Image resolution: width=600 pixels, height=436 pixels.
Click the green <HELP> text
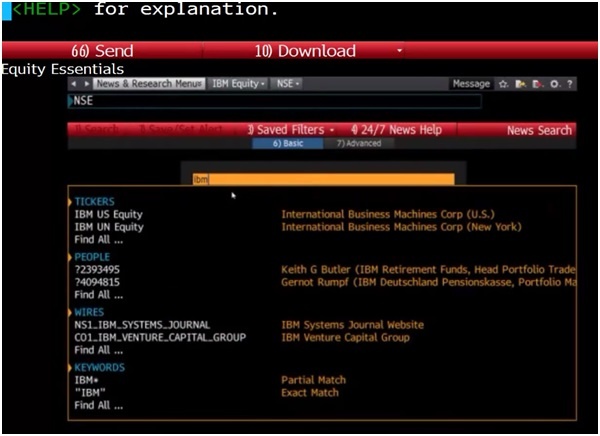tap(46, 10)
